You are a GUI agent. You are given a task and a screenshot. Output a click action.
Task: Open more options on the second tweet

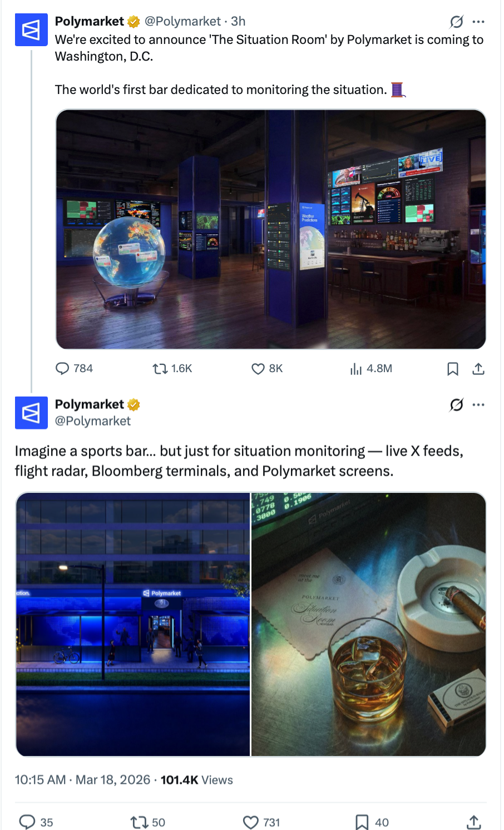pyautogui.click(x=478, y=404)
